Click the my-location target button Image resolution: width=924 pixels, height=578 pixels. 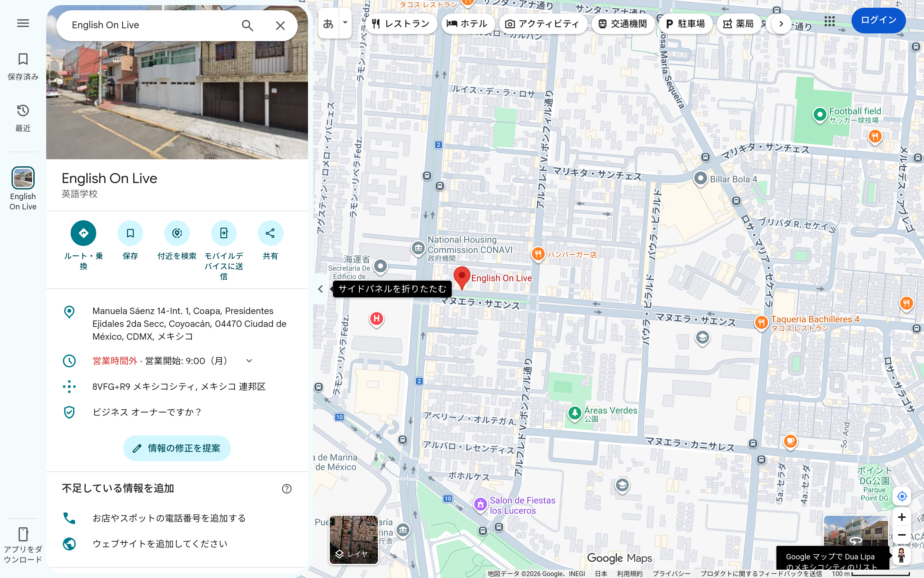click(902, 496)
